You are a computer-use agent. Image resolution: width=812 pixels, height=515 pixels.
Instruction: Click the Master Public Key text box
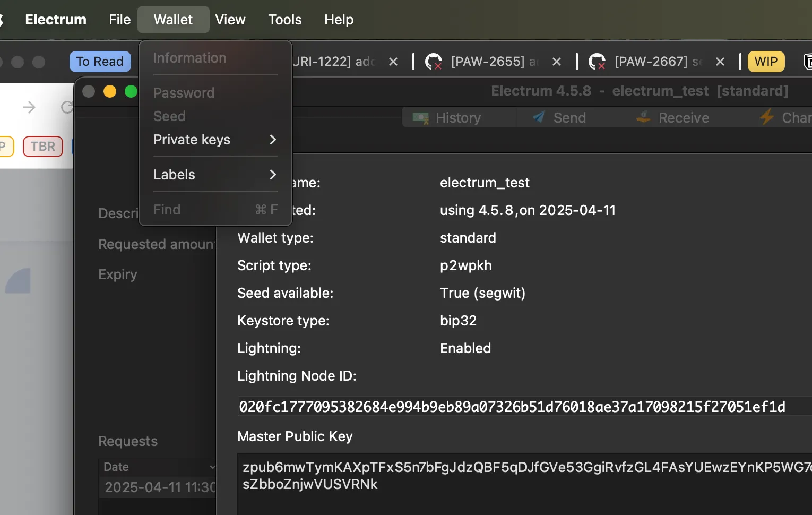(525, 484)
